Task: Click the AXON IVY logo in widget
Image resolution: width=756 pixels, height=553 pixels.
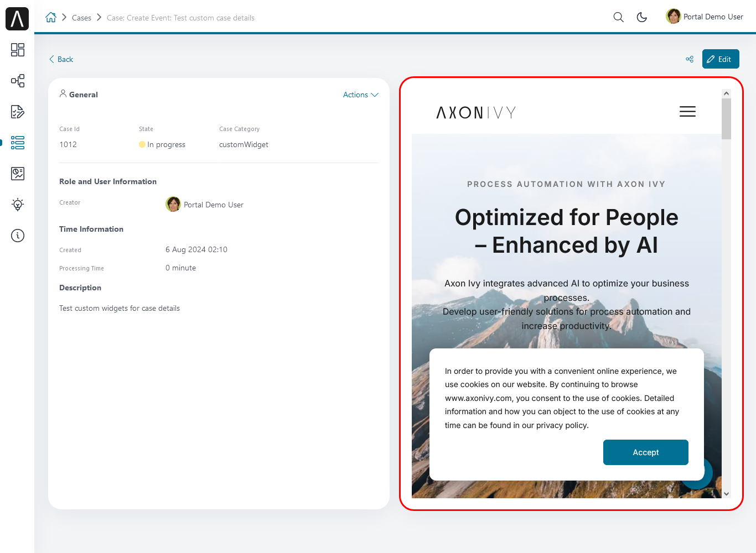Action: point(476,113)
